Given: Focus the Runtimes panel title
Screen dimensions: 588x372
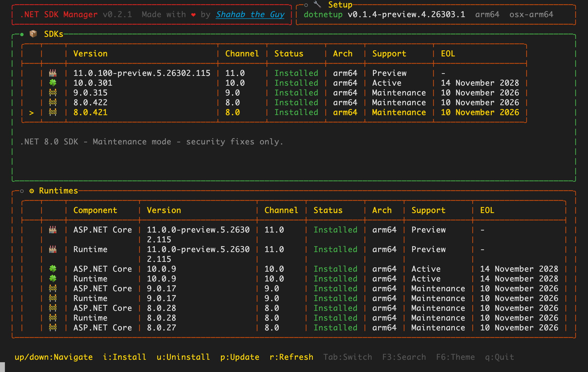Looking at the screenshot, I should point(59,191).
